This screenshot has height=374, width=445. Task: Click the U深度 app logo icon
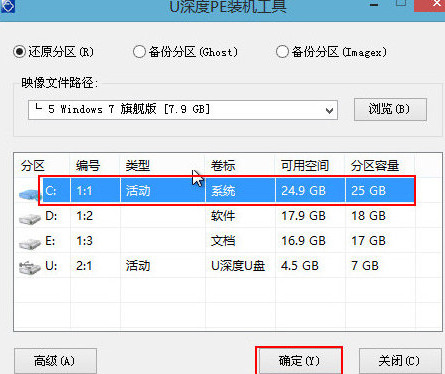tap(7, 6)
